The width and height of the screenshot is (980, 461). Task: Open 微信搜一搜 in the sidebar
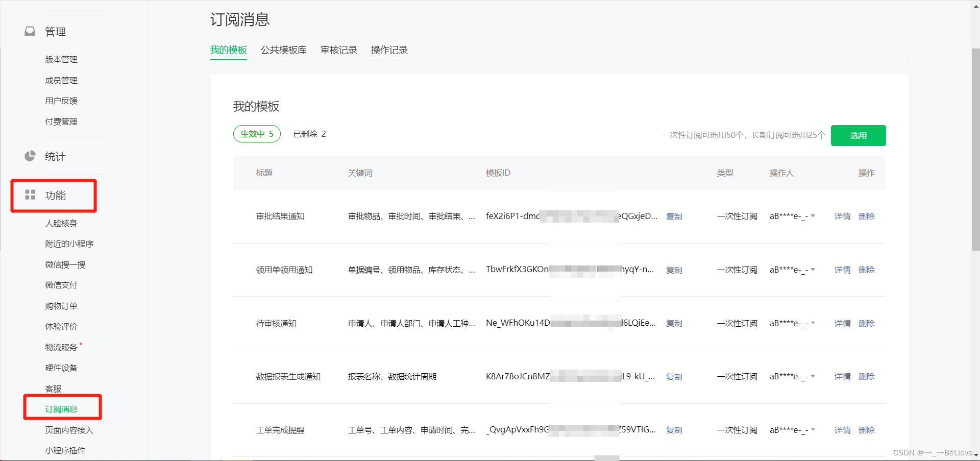click(x=65, y=264)
